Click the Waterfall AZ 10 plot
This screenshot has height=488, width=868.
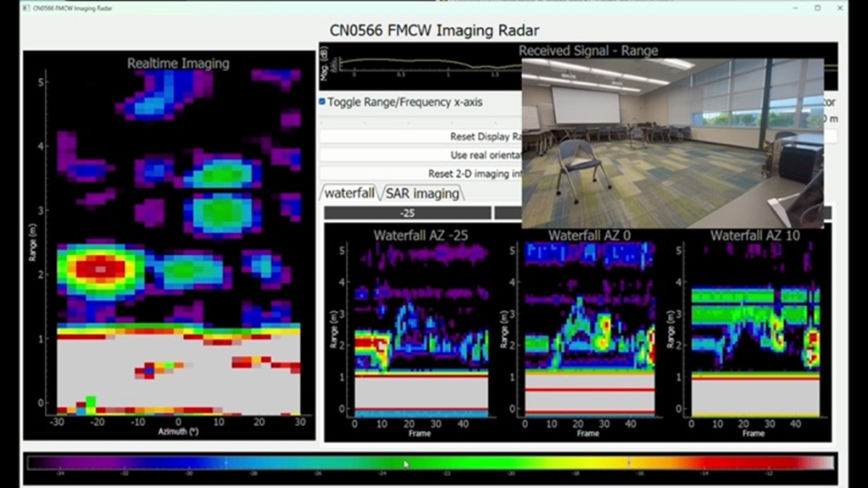point(755,330)
